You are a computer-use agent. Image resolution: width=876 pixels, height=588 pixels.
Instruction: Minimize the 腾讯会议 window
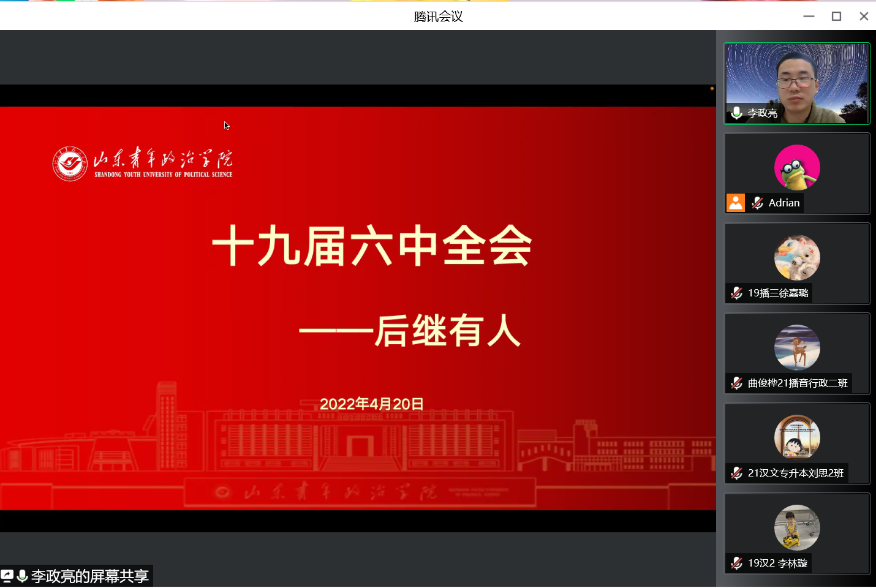coord(809,17)
